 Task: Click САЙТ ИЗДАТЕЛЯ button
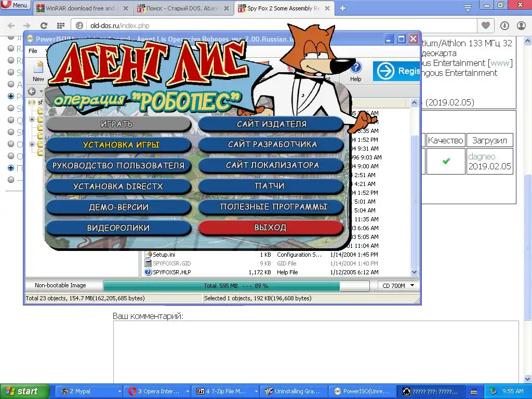click(271, 124)
